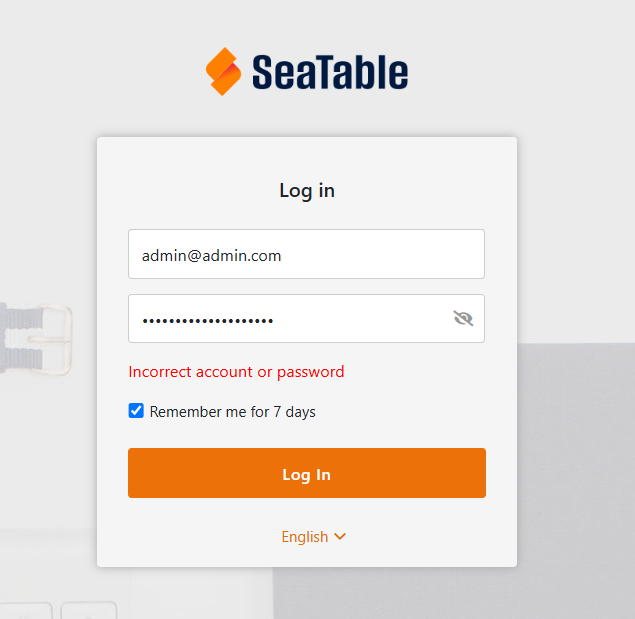635x619 pixels.
Task: Click the SeaTable wordmark text
Action: pos(330,72)
